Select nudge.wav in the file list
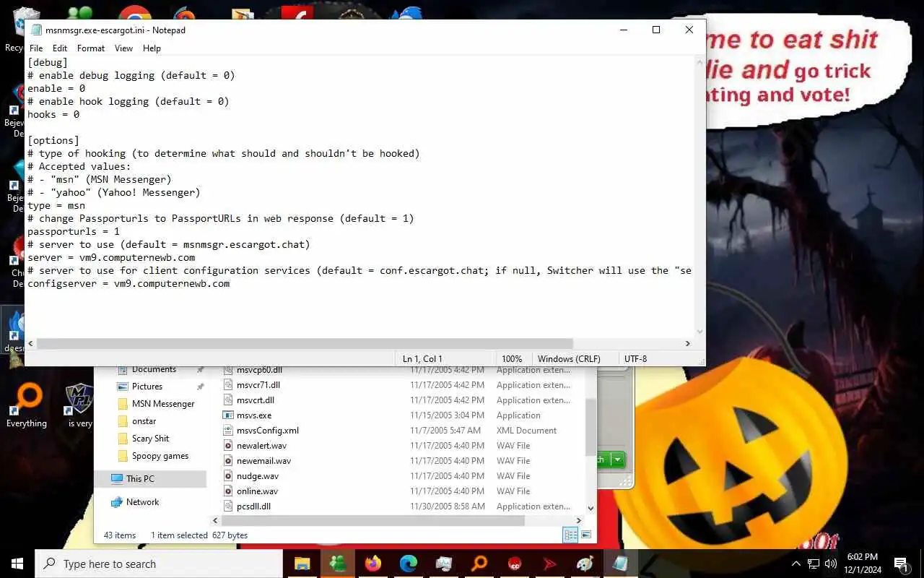 point(258,476)
